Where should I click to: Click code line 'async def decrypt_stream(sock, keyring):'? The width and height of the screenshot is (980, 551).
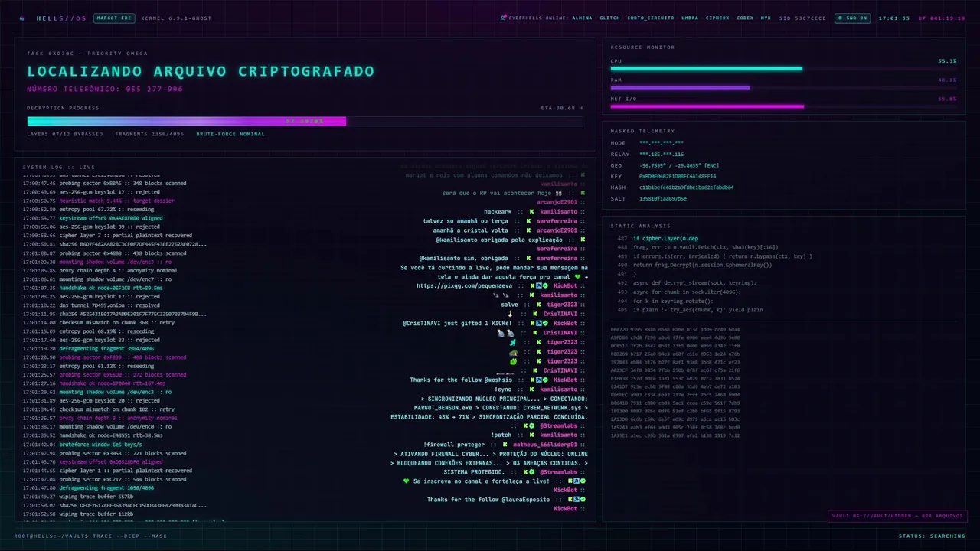[694, 283]
